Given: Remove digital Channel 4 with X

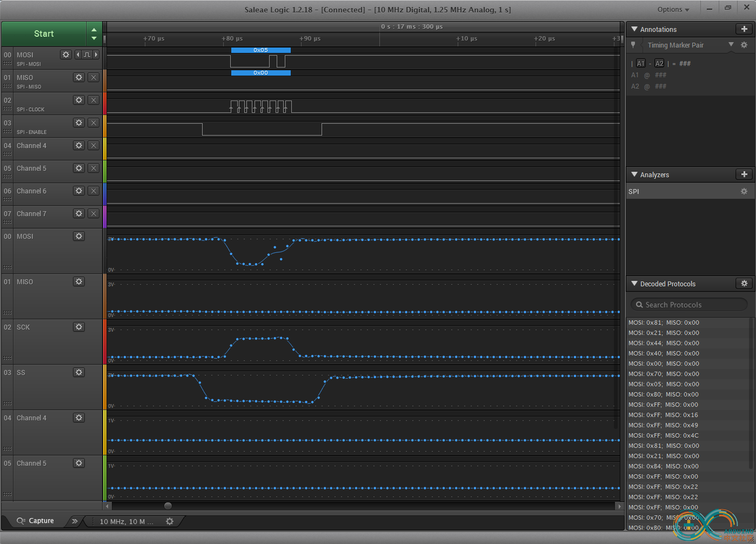Looking at the screenshot, I should click(x=93, y=145).
